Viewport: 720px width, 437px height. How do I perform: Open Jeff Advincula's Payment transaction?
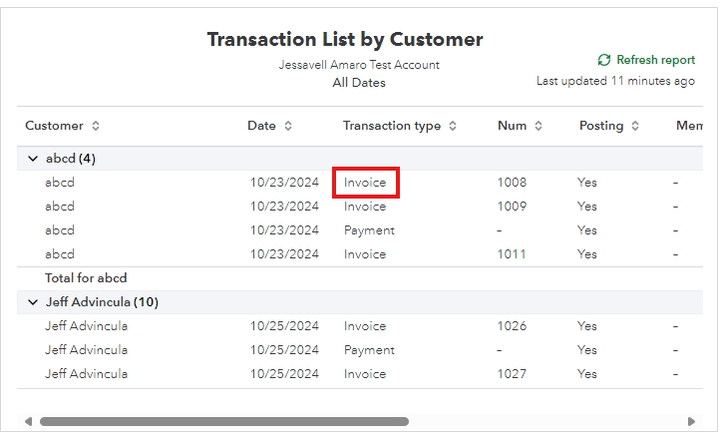(x=369, y=350)
